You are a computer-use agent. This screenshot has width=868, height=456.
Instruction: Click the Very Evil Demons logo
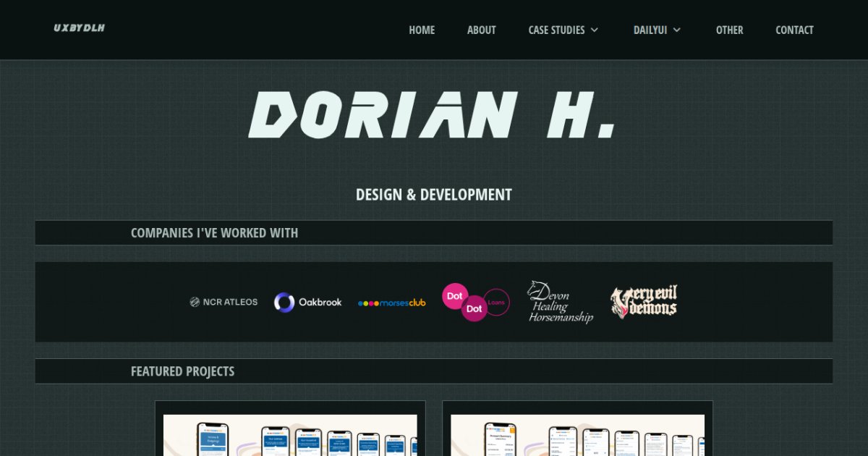tap(644, 302)
